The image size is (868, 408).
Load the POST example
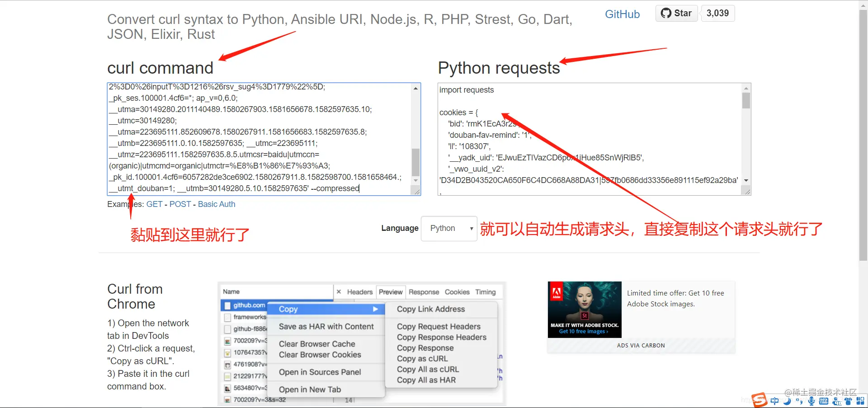(180, 204)
